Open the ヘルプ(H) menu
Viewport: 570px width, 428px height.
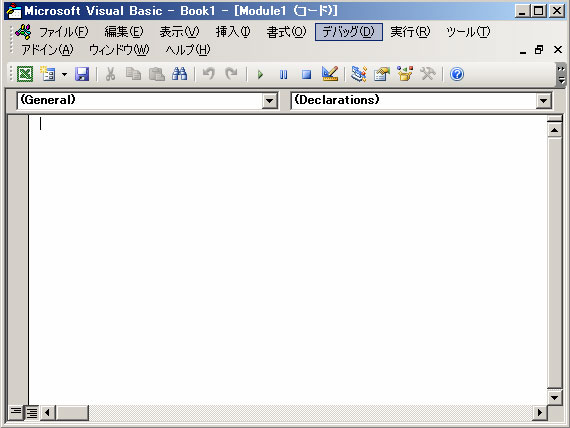coord(188,50)
